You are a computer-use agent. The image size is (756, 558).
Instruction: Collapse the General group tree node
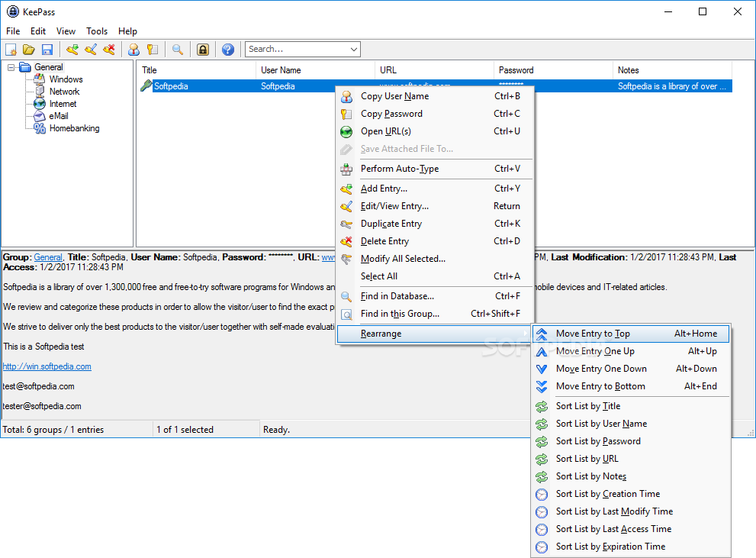11,67
